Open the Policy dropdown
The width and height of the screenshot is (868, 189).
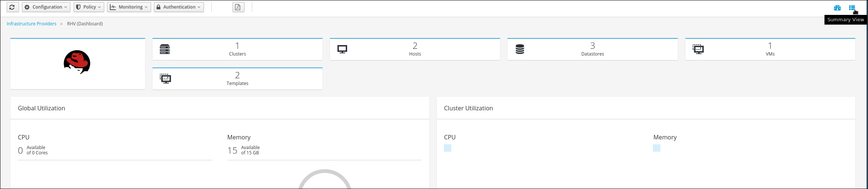tap(89, 7)
